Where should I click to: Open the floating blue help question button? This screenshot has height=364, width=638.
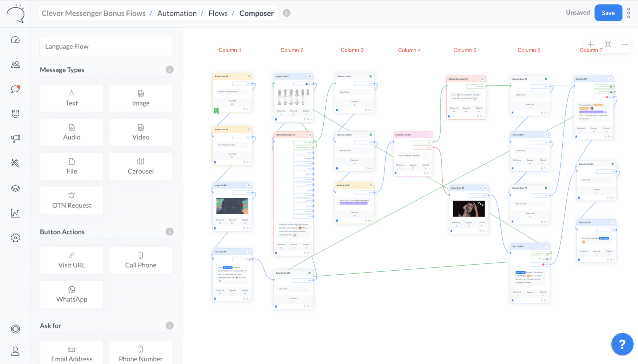(x=622, y=344)
